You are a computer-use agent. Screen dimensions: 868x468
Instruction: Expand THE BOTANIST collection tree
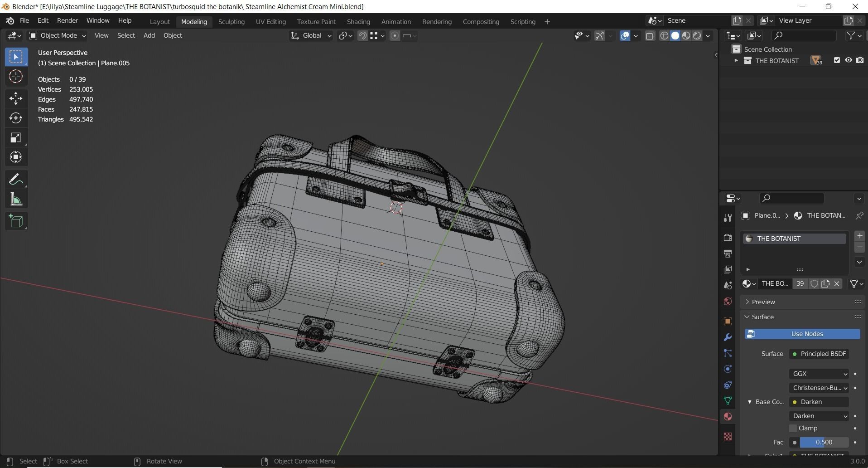click(x=736, y=60)
